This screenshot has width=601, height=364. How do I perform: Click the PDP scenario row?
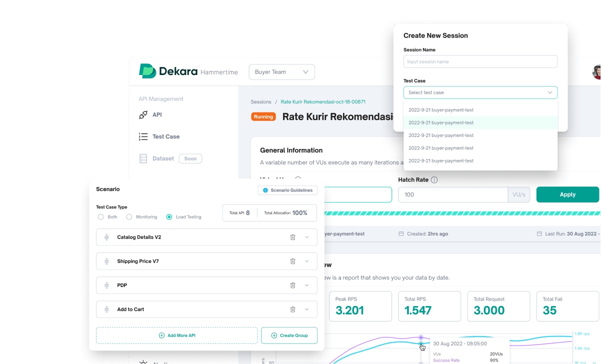tap(206, 285)
